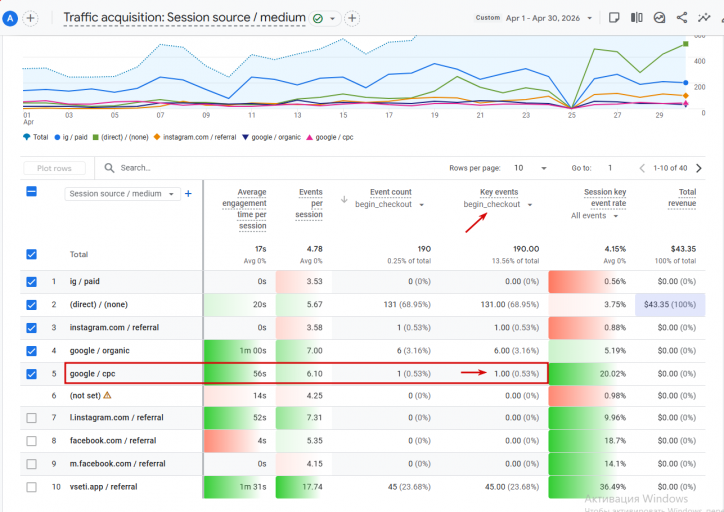724x512 pixels.
Task: Click the Total revenue column header
Action: tap(682, 198)
